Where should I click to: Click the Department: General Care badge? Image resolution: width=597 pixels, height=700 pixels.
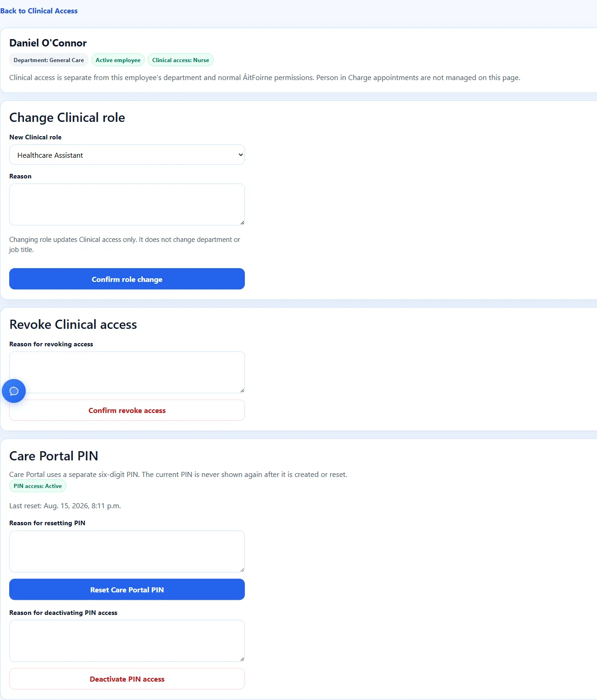click(49, 60)
